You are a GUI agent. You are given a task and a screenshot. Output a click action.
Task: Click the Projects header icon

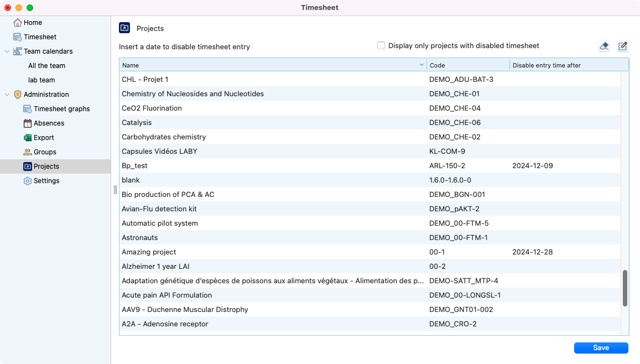pos(124,28)
